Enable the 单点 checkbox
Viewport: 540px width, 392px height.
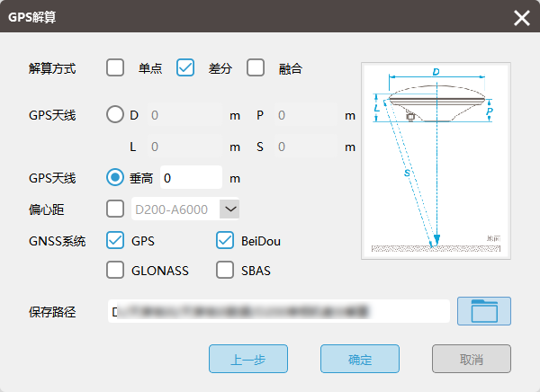point(115,67)
